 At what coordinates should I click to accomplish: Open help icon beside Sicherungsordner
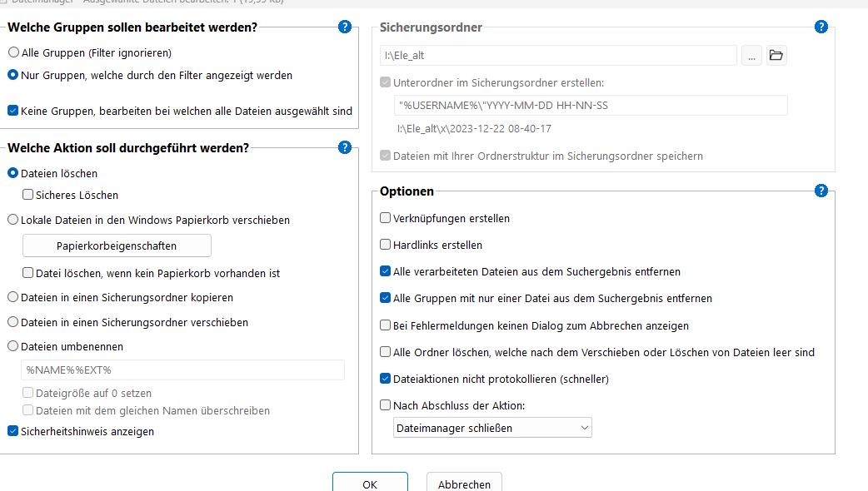821,27
